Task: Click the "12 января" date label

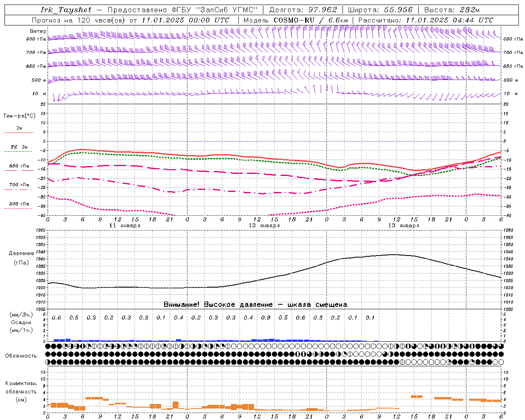Action: pyautogui.click(x=264, y=226)
